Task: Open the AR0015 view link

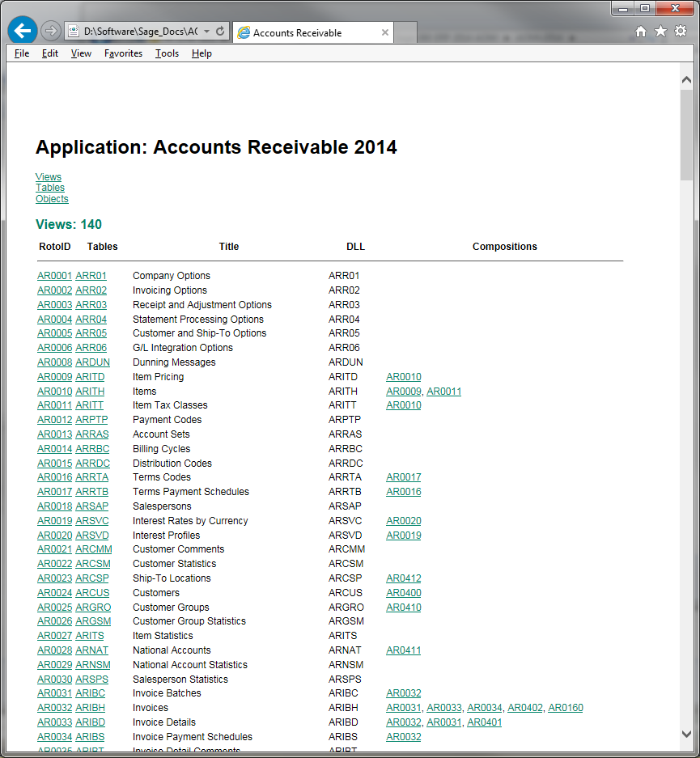Action: click(55, 463)
